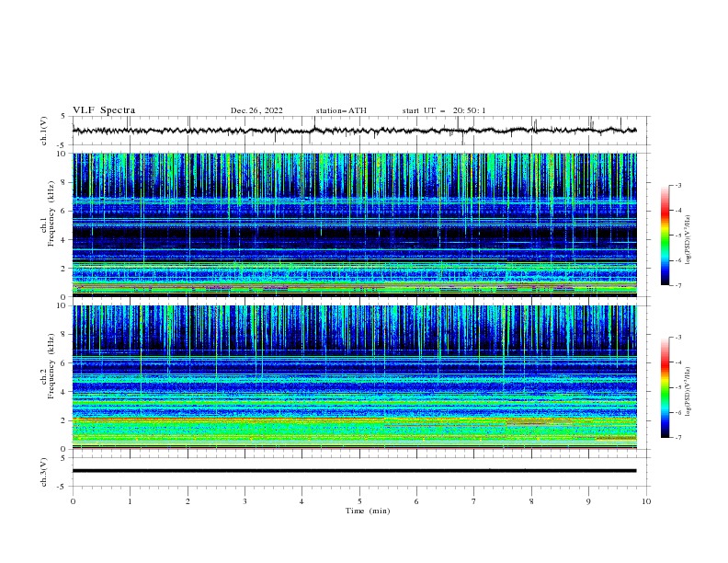Click the time axis tick "5"
Viewport: 728px width, 563px height.
click(x=359, y=501)
